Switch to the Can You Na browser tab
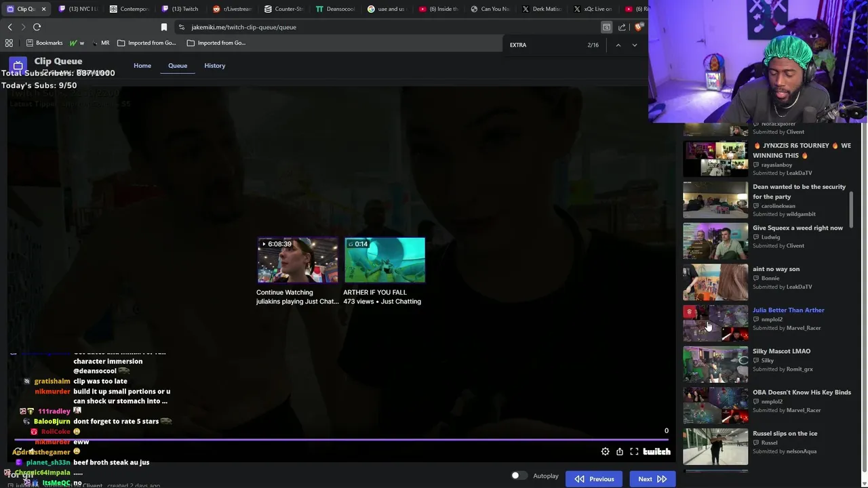The image size is (868, 488). [x=490, y=9]
